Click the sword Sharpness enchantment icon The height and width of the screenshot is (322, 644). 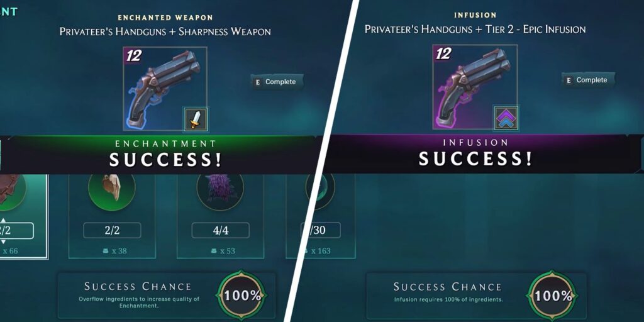196,119
